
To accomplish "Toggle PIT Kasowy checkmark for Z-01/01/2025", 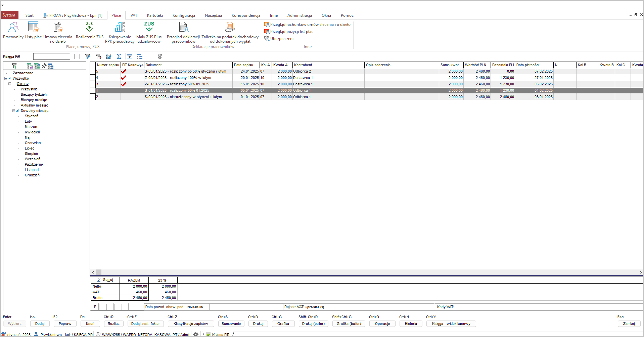I will point(124,84).
